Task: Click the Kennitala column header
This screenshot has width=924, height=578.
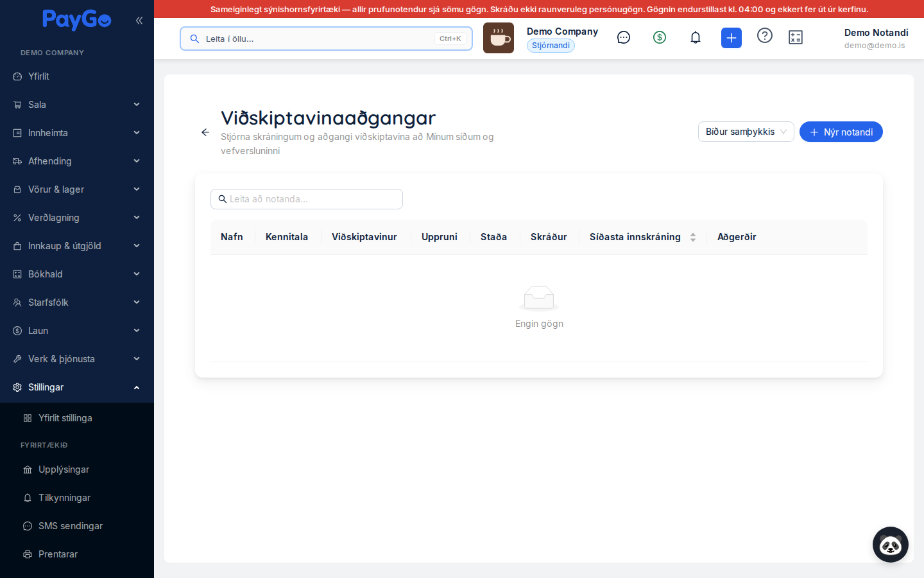Action: coord(287,237)
